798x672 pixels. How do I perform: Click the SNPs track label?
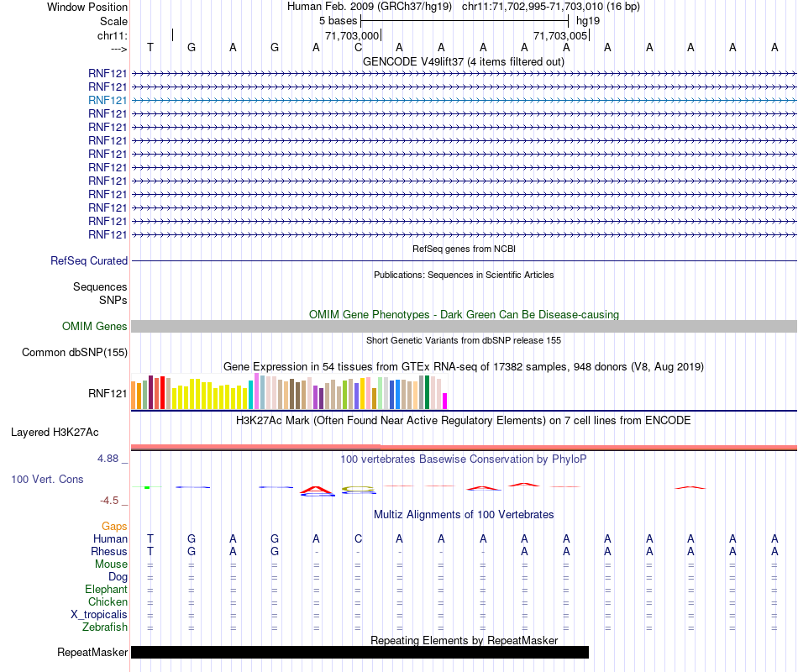113,301
